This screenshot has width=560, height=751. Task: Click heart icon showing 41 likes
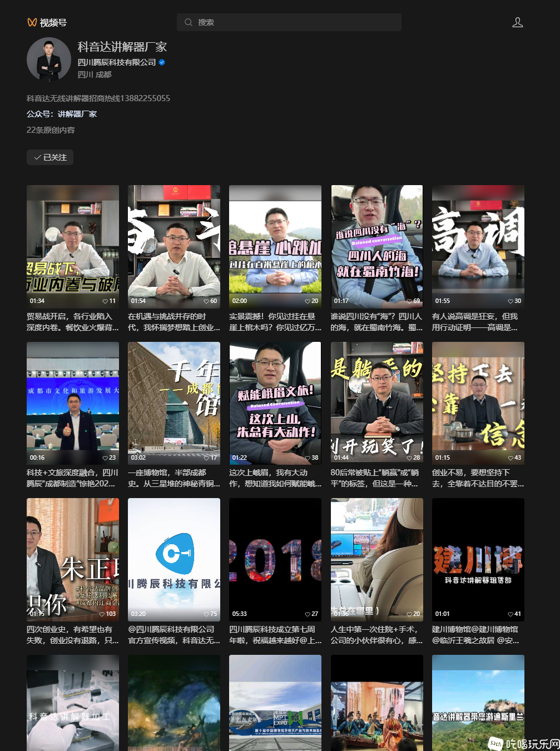[511, 614]
